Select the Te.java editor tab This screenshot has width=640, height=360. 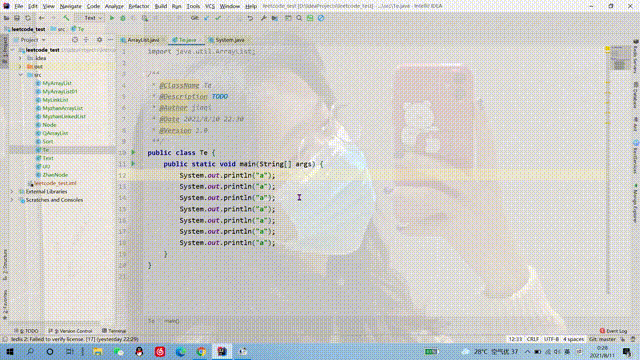click(187, 40)
